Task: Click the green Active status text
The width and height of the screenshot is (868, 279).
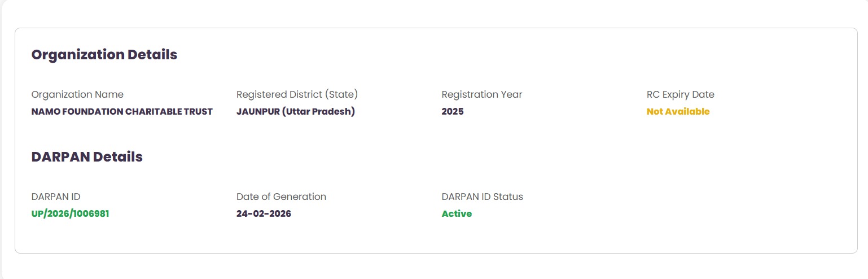Action: coord(457,214)
